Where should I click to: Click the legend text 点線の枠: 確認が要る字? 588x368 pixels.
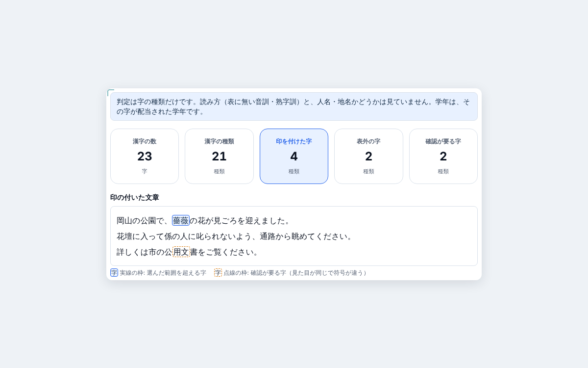(296, 273)
